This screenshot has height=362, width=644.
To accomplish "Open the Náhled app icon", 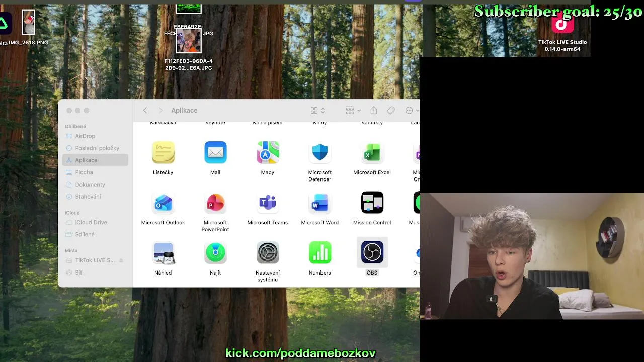I will pyautogui.click(x=163, y=253).
